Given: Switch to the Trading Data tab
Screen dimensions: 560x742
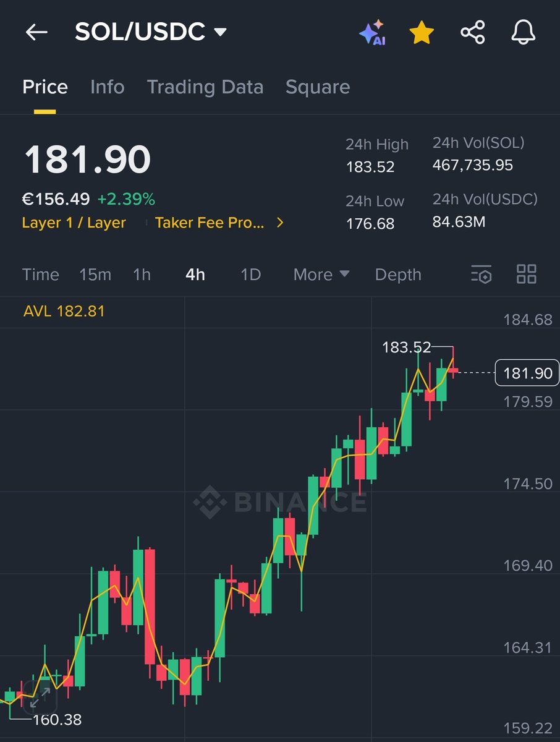Looking at the screenshot, I should (205, 87).
